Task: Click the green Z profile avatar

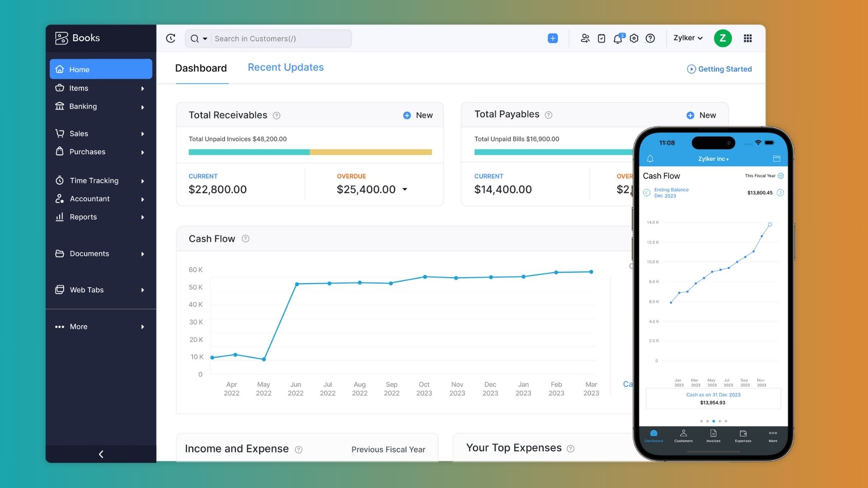Action: click(x=722, y=38)
